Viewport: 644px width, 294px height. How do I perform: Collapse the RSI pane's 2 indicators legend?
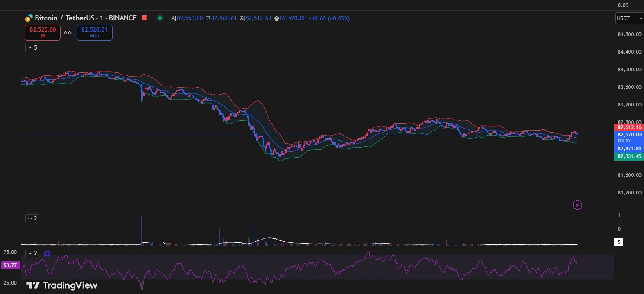point(32,253)
